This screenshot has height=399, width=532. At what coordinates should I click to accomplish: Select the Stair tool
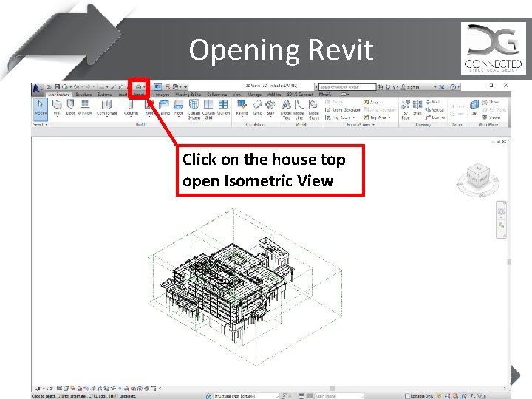270,108
